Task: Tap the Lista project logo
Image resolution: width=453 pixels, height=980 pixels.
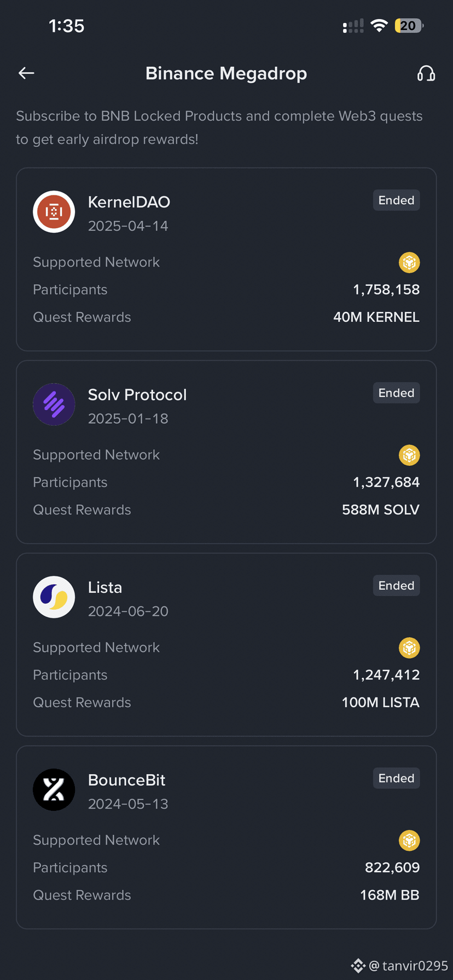Action: pos(54,597)
